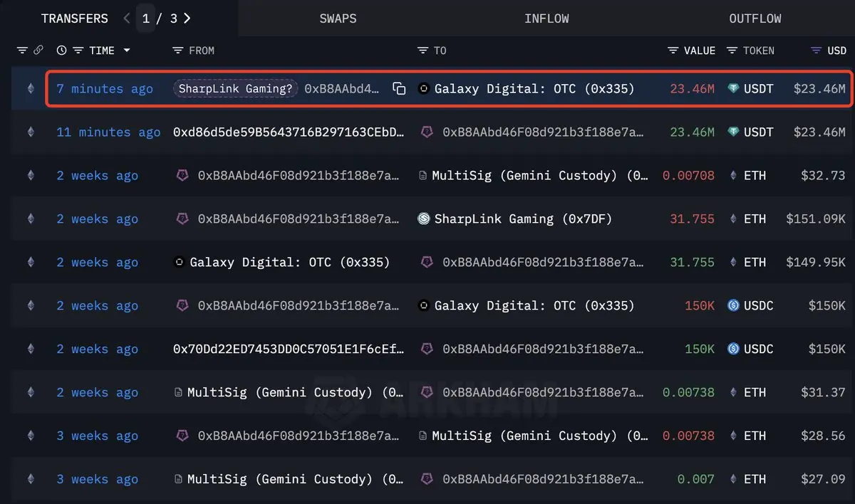The width and height of the screenshot is (855, 504).
Task: Click the value 0.007 in the last row
Action: click(x=696, y=480)
